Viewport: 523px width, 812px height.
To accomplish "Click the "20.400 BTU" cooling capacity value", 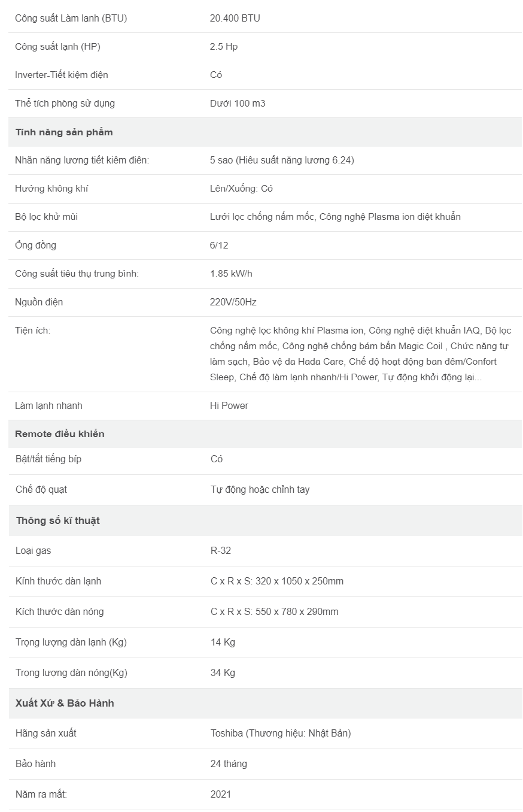I will coord(235,19).
